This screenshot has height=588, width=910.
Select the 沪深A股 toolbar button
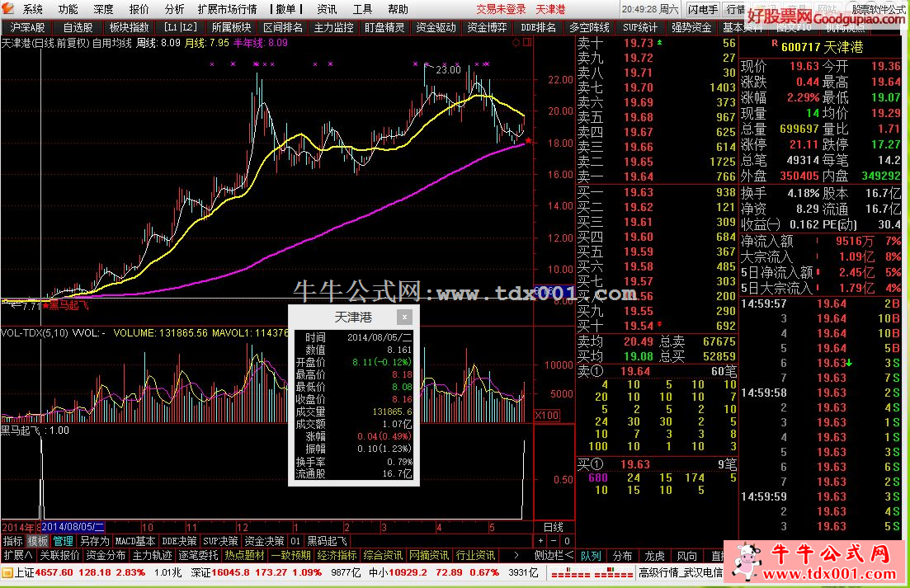[26, 27]
